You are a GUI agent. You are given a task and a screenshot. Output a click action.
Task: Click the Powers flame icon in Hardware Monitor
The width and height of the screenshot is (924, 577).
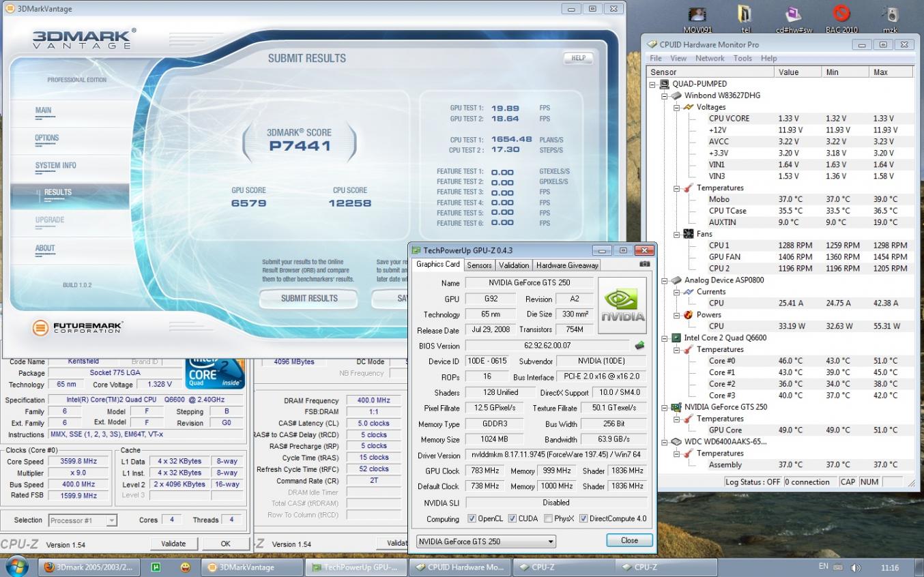[x=689, y=314]
